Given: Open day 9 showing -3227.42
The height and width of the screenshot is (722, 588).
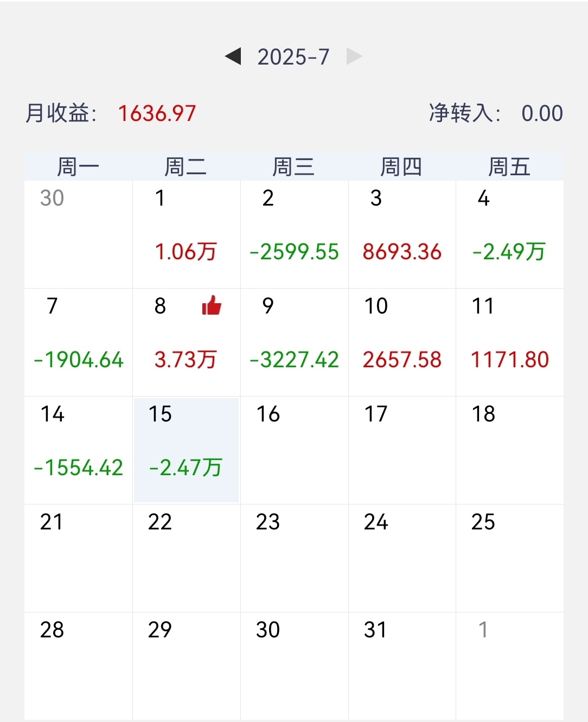Looking at the screenshot, I should click(x=294, y=342).
